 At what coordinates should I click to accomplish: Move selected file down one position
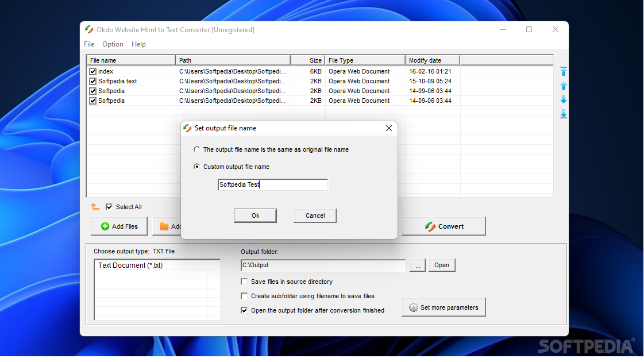point(564,99)
